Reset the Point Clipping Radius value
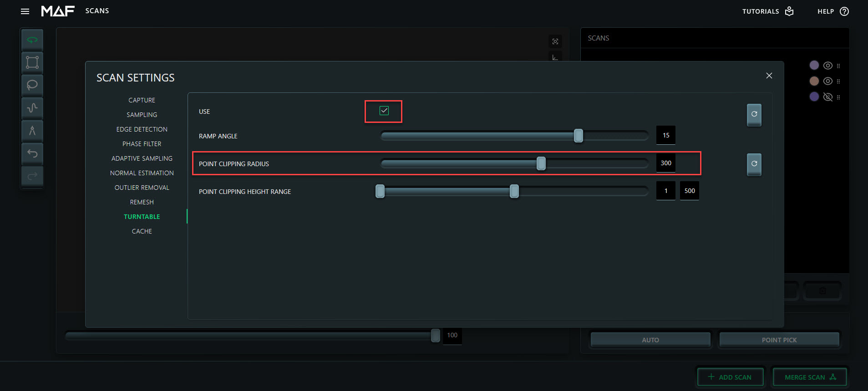The image size is (868, 391). pyautogui.click(x=754, y=164)
